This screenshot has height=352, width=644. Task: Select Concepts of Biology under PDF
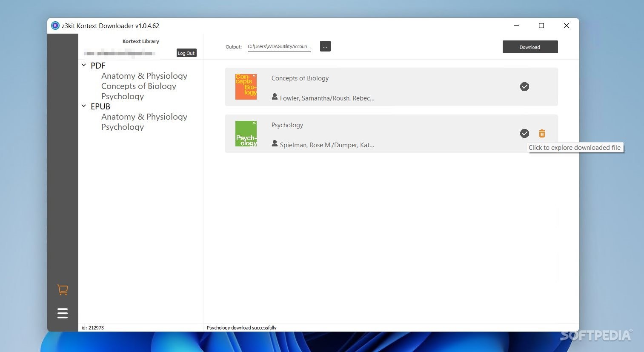[139, 86]
